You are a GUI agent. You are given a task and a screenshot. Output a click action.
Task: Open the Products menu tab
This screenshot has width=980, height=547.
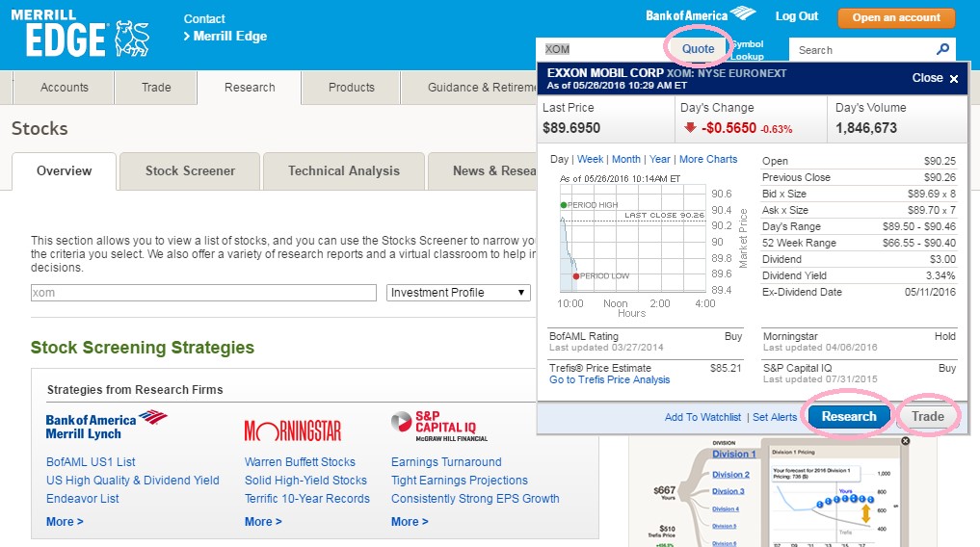pyautogui.click(x=352, y=88)
